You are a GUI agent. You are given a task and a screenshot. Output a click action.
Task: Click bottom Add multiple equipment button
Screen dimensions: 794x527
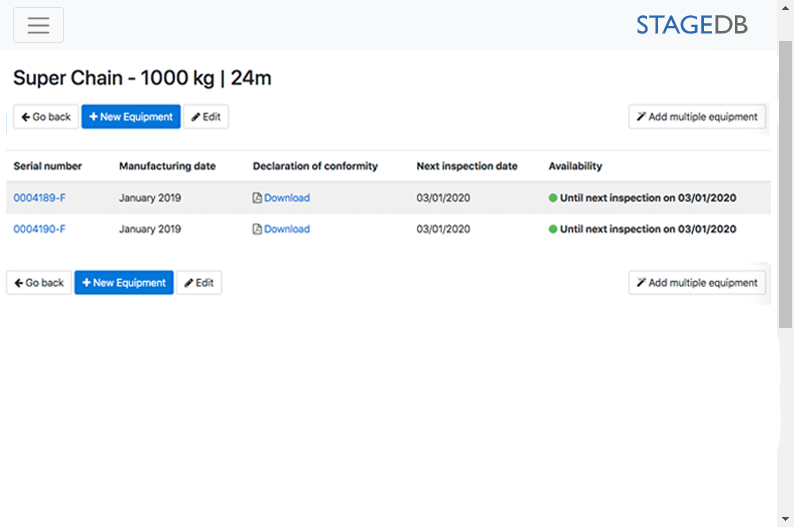tap(697, 283)
